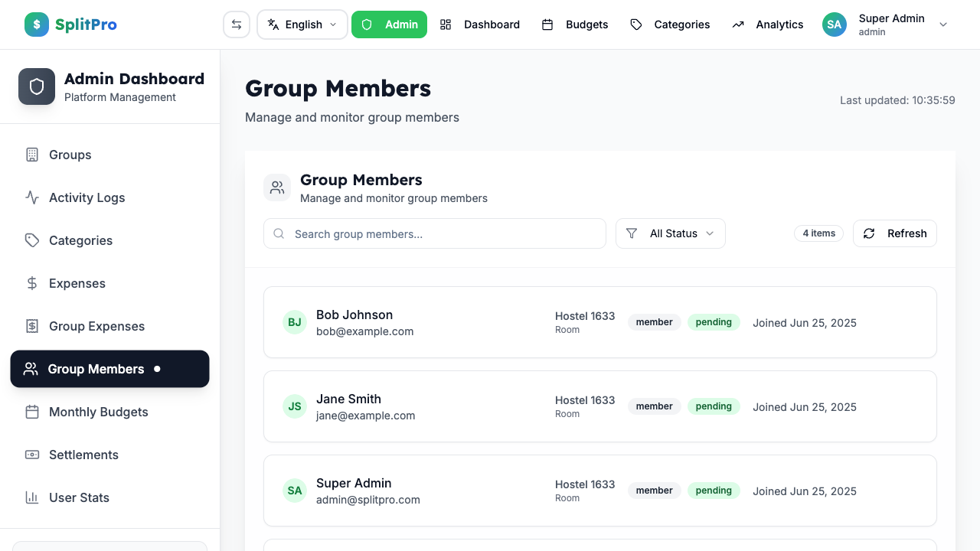The image size is (980, 551).
Task: Open Activity Logs from the sidebar
Action: point(87,197)
